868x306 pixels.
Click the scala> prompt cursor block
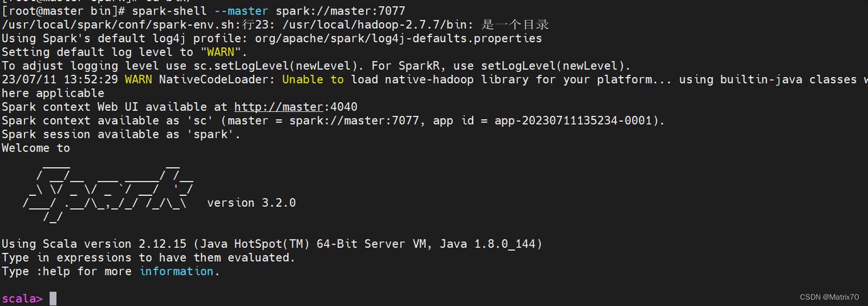click(53, 299)
